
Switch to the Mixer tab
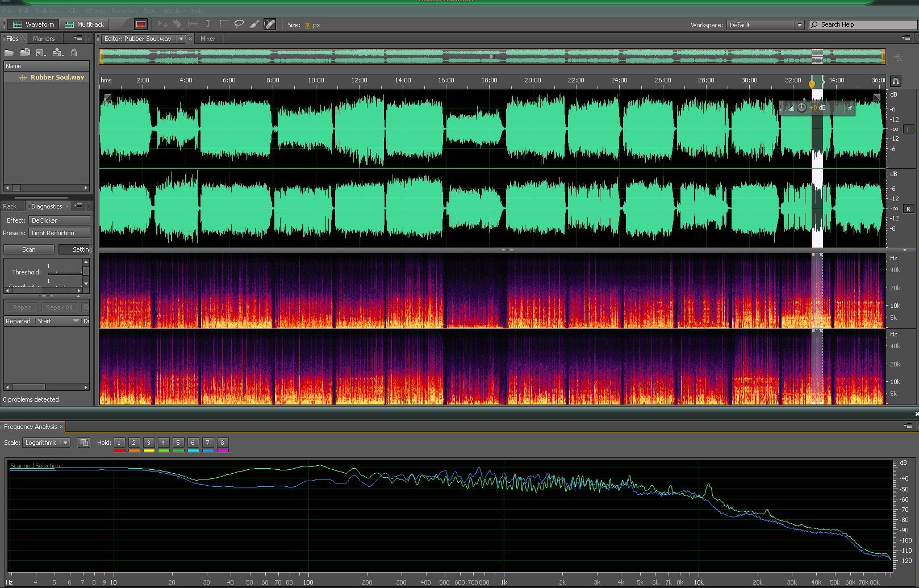tap(208, 39)
